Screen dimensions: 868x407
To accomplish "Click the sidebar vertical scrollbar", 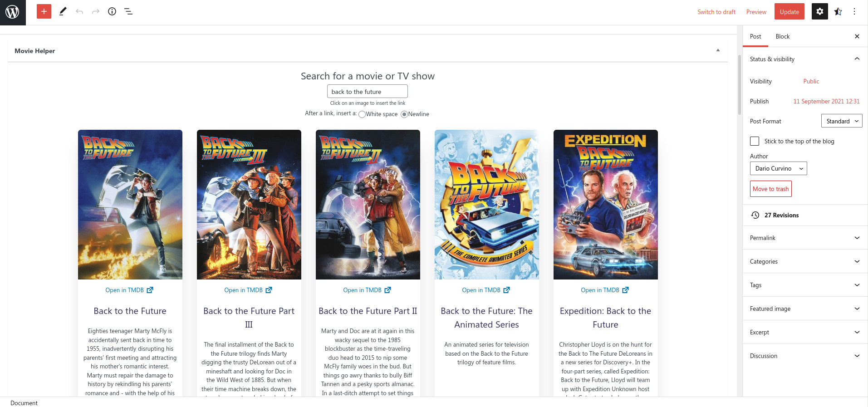I will tap(740, 84).
